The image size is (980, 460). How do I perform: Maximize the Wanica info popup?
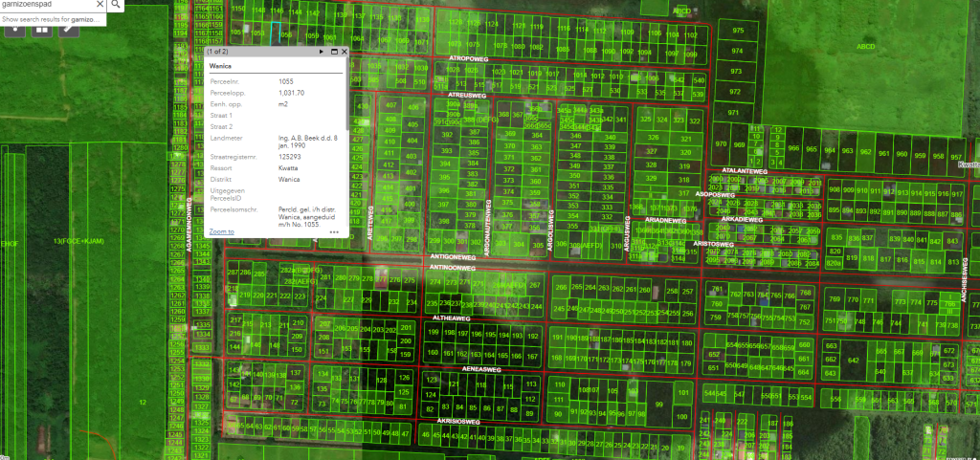pos(333,51)
